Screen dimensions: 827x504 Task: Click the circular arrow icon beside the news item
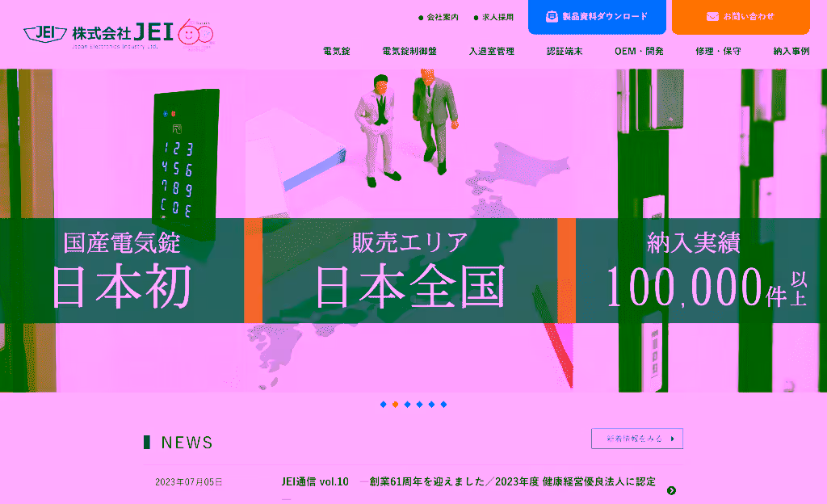pos(671,491)
